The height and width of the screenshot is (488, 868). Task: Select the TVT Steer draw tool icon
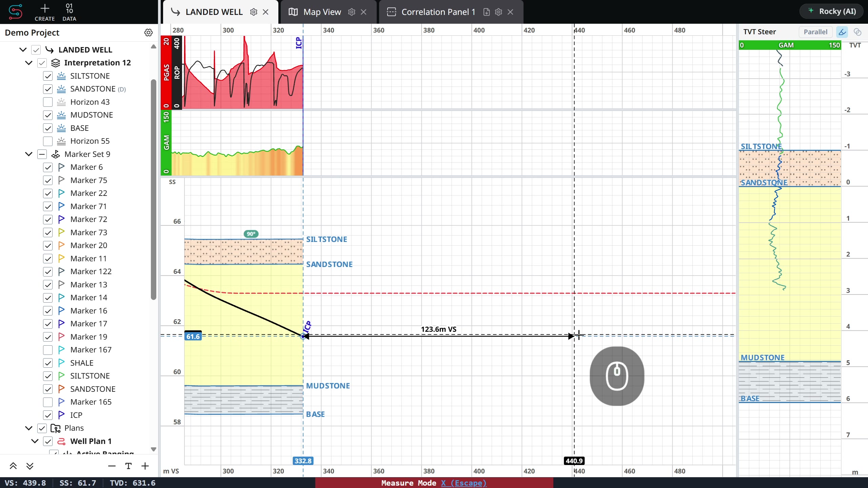[842, 32]
